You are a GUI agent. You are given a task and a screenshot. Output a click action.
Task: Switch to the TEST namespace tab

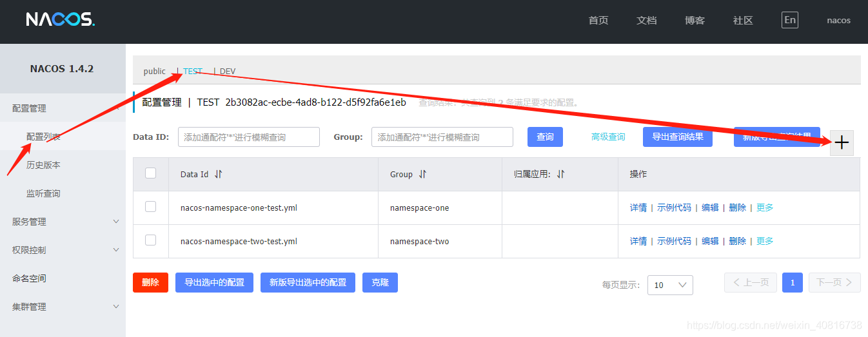click(193, 71)
